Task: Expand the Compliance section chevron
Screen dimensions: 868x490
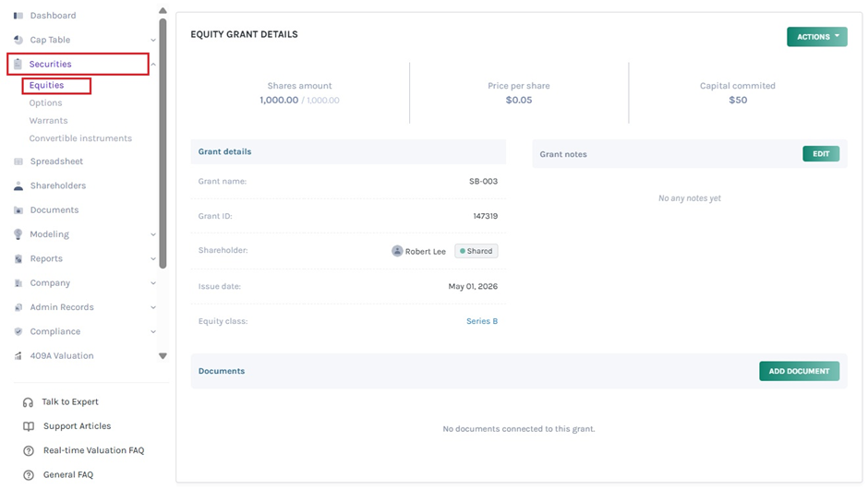Action: tap(152, 332)
